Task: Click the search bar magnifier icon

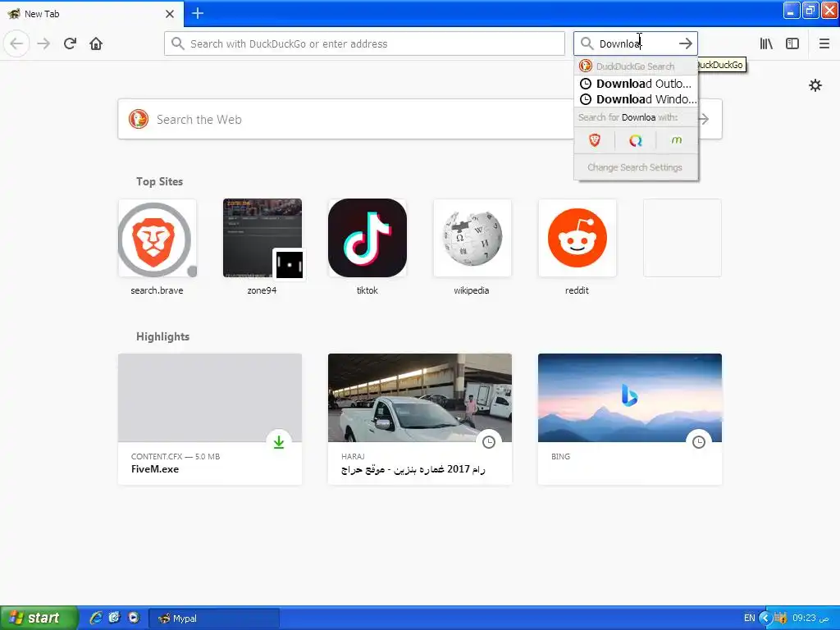Action: point(587,43)
